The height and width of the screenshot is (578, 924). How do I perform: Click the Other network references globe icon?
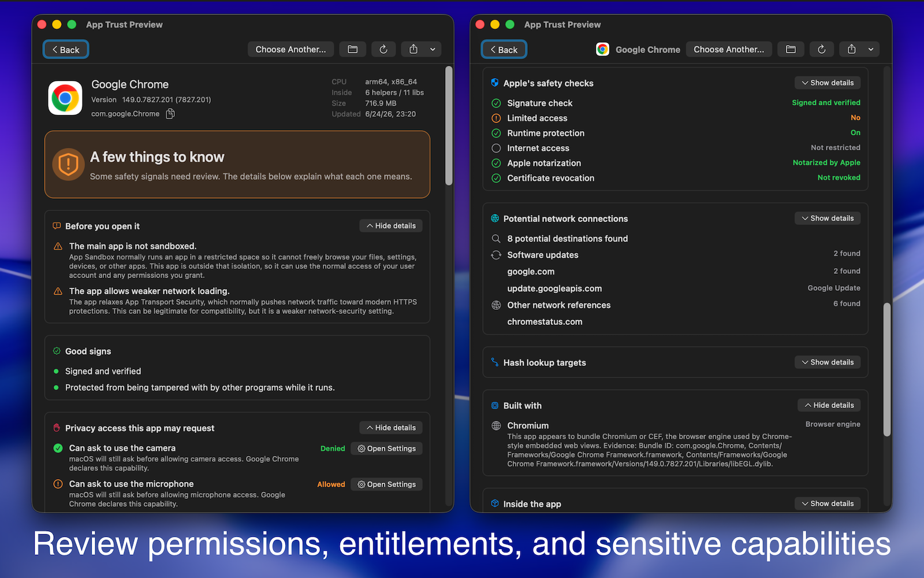496,305
